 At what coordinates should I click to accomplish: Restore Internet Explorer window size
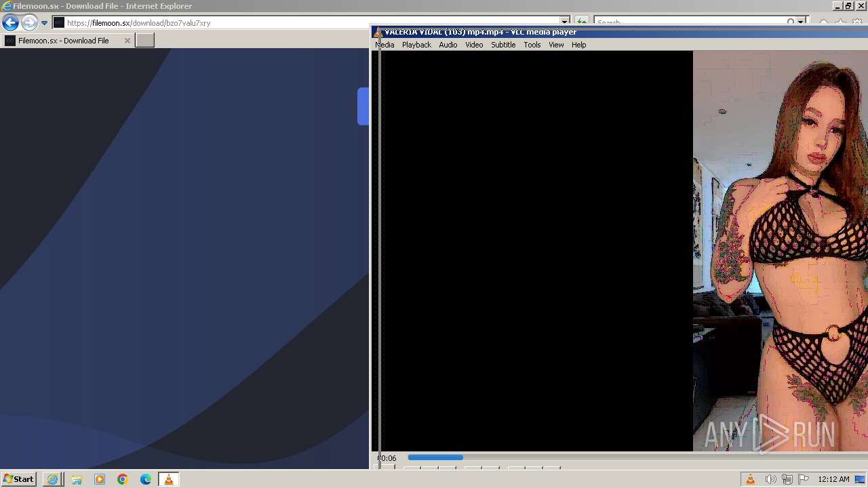[848, 6]
